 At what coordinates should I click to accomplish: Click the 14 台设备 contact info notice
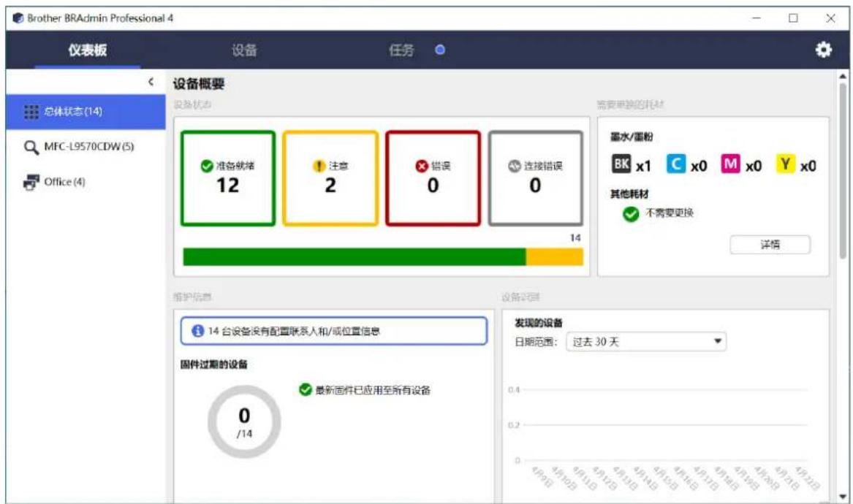[x=333, y=331]
